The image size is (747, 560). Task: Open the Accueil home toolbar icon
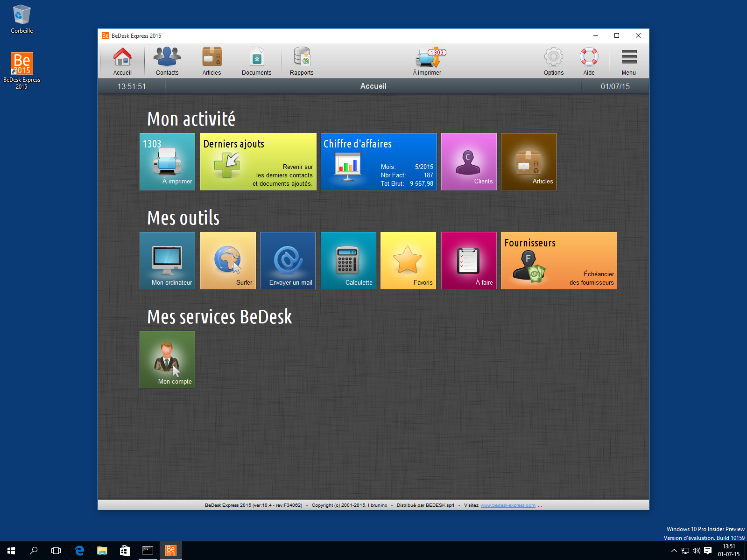click(122, 61)
